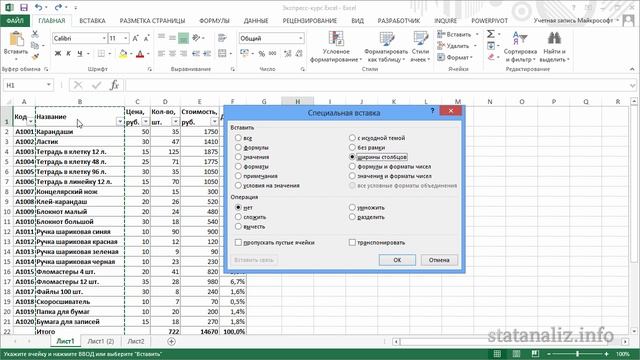Open the filter dropdown for 'Код' column
640x360 pixels.
tap(30, 122)
